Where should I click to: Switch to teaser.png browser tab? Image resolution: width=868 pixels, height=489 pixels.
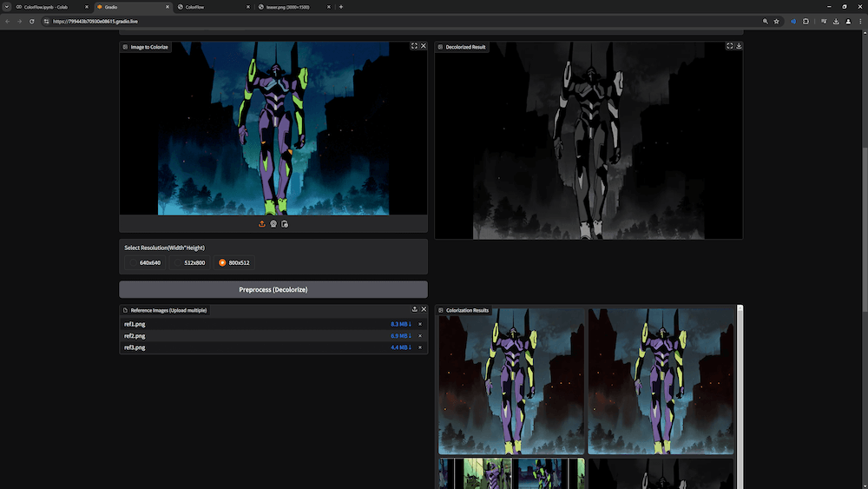click(286, 7)
